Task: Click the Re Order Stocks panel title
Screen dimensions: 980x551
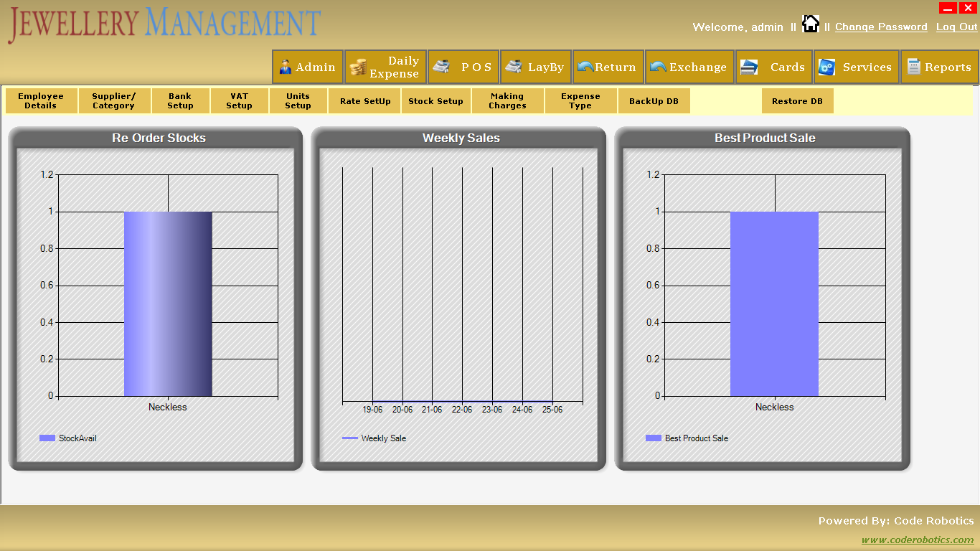Action: (159, 138)
